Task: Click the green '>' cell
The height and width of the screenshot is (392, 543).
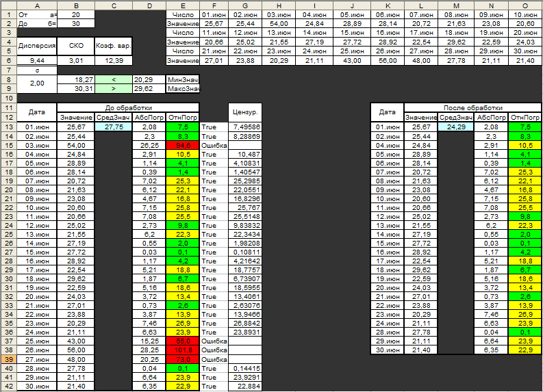Action: coord(114,88)
